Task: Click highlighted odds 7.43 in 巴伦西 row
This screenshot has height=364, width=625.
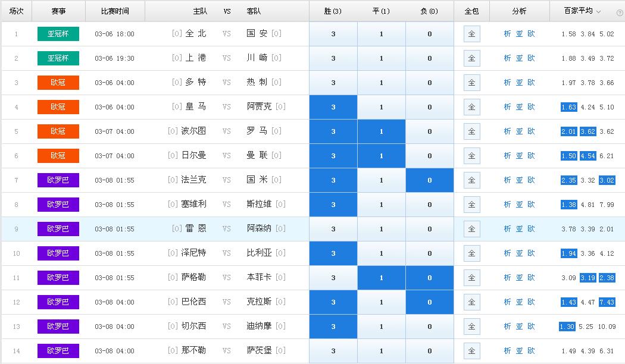Action: tap(607, 302)
